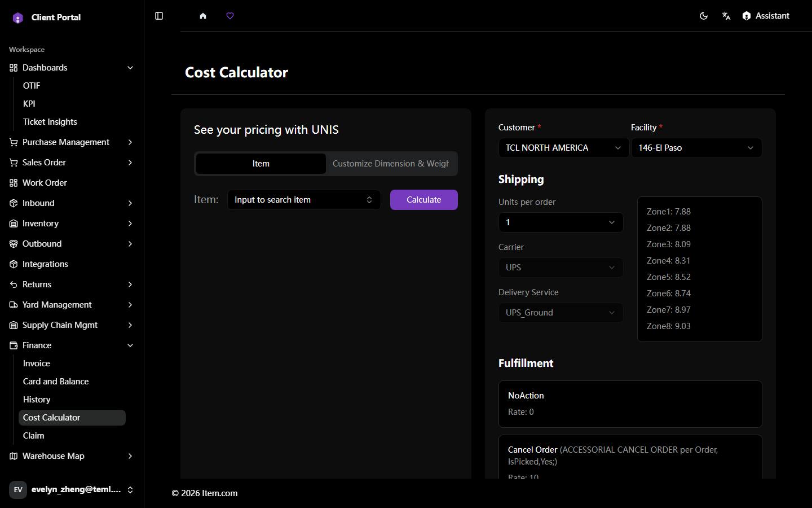Click the Inbound box icon
Image resolution: width=812 pixels, height=508 pixels.
click(x=14, y=203)
